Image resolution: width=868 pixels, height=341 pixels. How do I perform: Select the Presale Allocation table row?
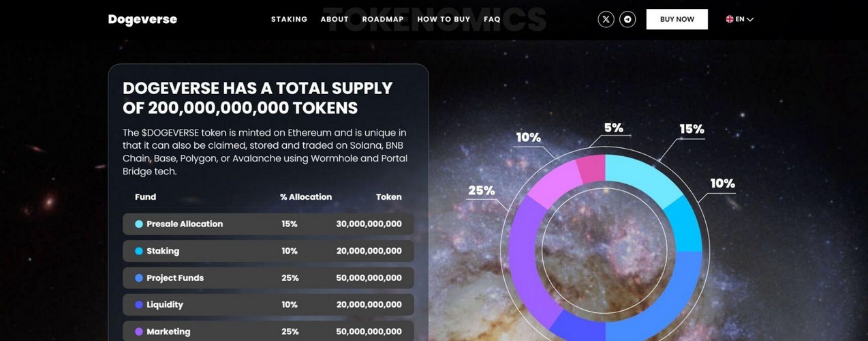(268, 224)
